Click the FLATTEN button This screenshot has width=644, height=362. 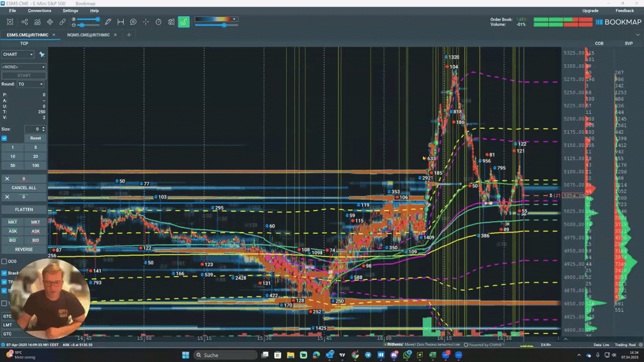pos(24,209)
